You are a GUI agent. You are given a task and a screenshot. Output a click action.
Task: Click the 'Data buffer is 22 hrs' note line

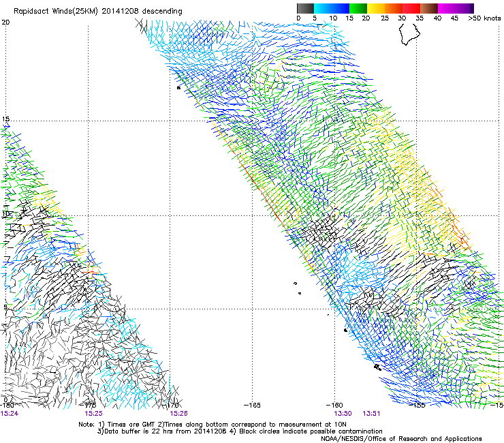tap(240, 431)
